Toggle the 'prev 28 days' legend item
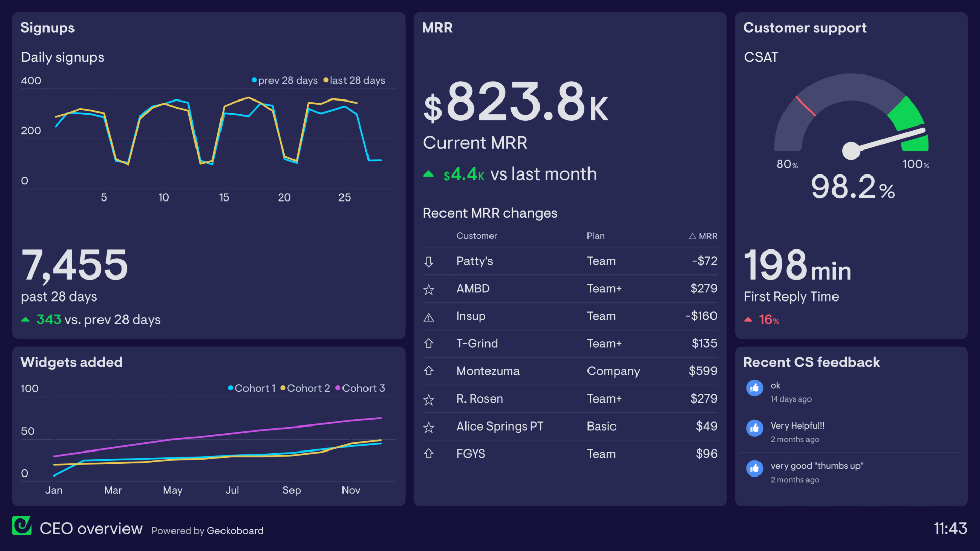Image resolution: width=980 pixels, height=551 pixels. (x=285, y=81)
